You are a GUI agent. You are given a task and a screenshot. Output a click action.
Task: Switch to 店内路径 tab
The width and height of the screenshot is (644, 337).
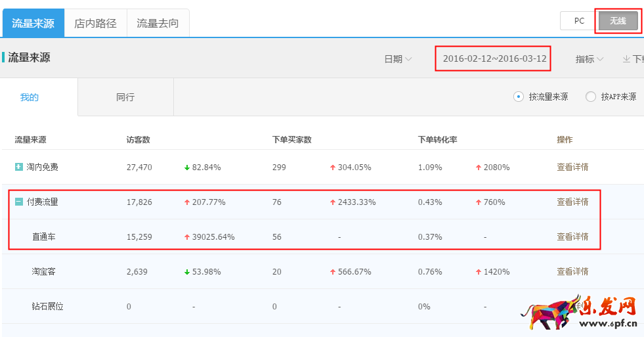(x=95, y=24)
